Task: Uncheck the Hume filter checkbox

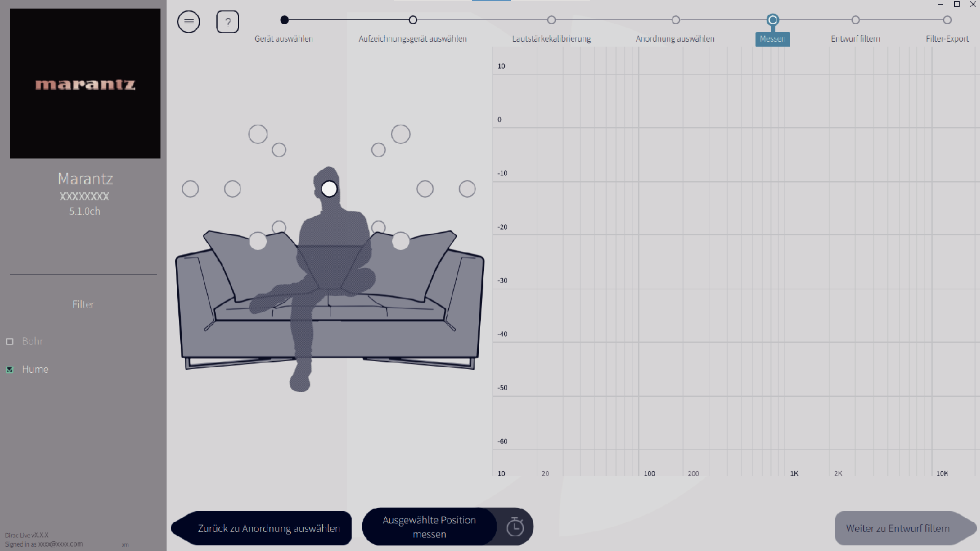Action: pyautogui.click(x=9, y=370)
